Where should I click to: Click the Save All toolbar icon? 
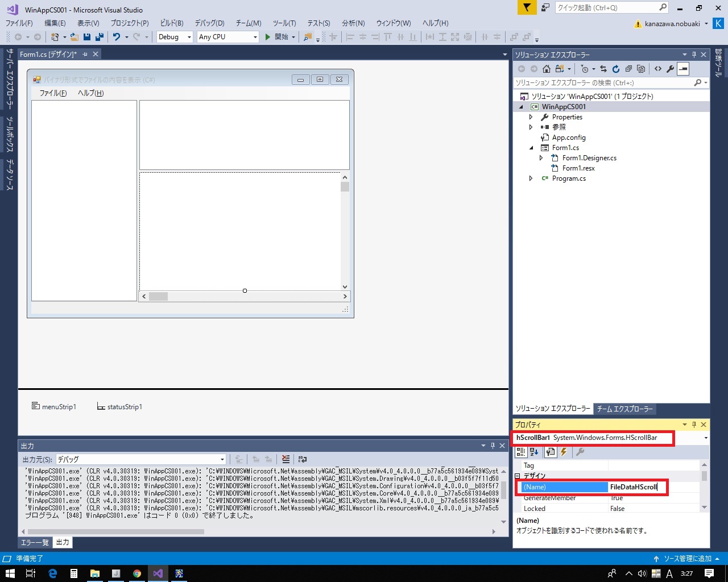tap(100, 37)
